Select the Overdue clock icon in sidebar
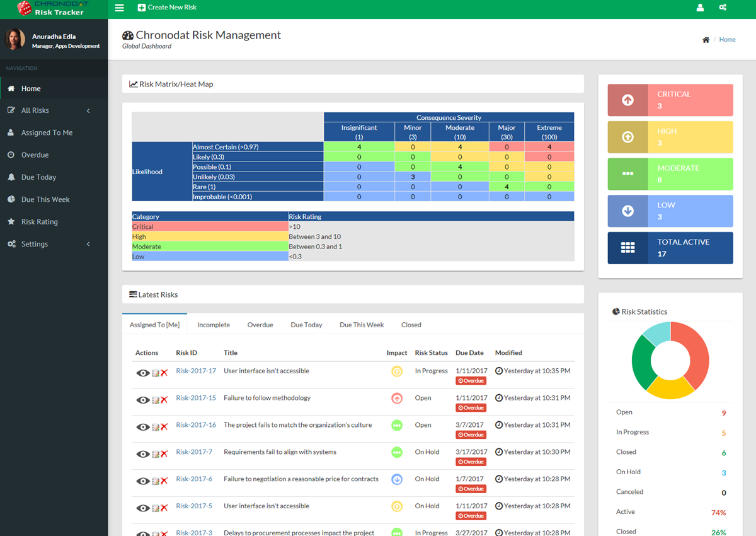Viewport: 756px width, 536px height. coord(11,155)
